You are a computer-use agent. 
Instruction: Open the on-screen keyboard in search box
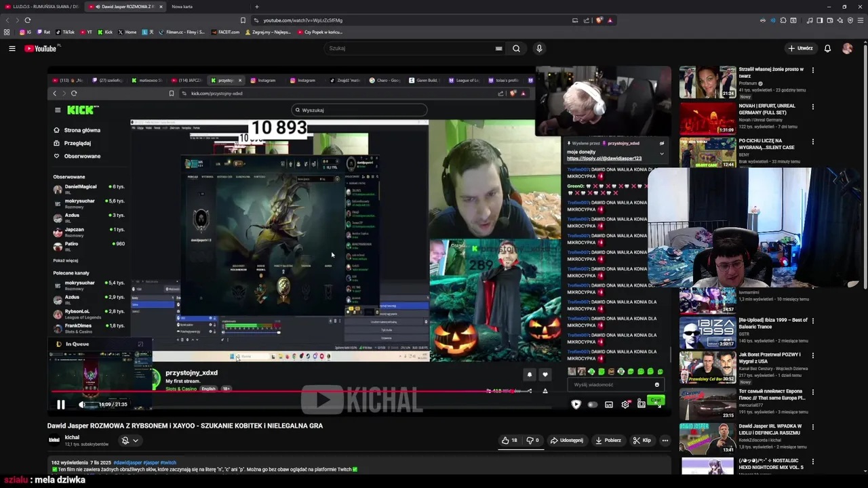click(x=498, y=48)
